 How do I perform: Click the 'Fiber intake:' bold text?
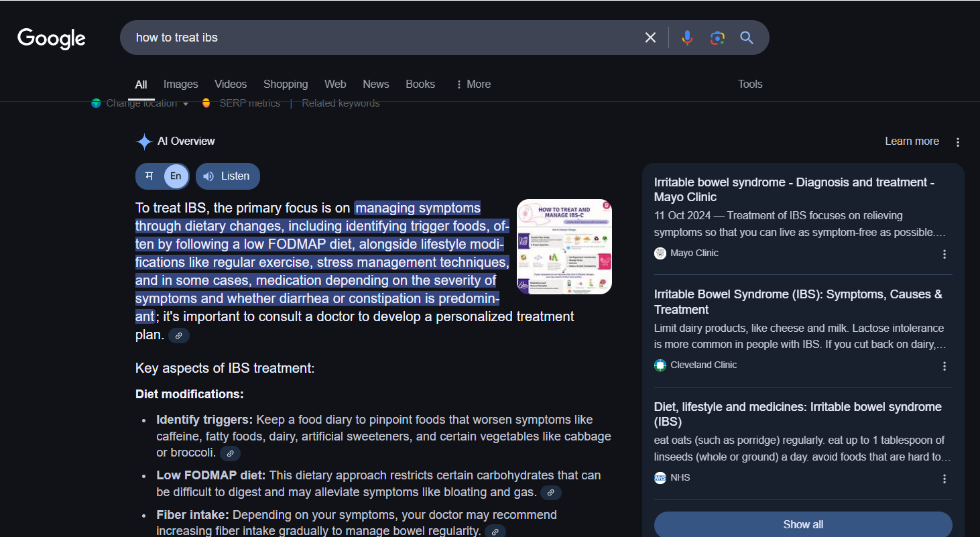click(193, 515)
